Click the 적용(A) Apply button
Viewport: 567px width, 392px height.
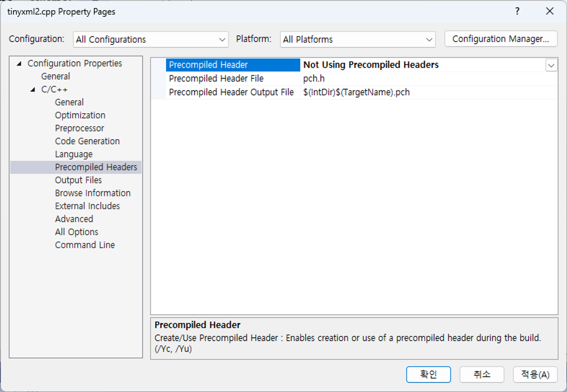(x=535, y=374)
